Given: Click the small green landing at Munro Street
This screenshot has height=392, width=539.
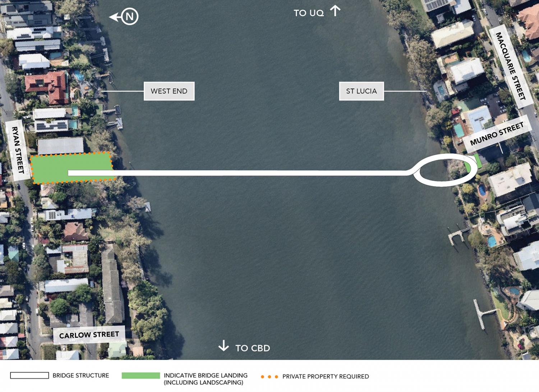Looking at the screenshot, I should coord(473,163).
